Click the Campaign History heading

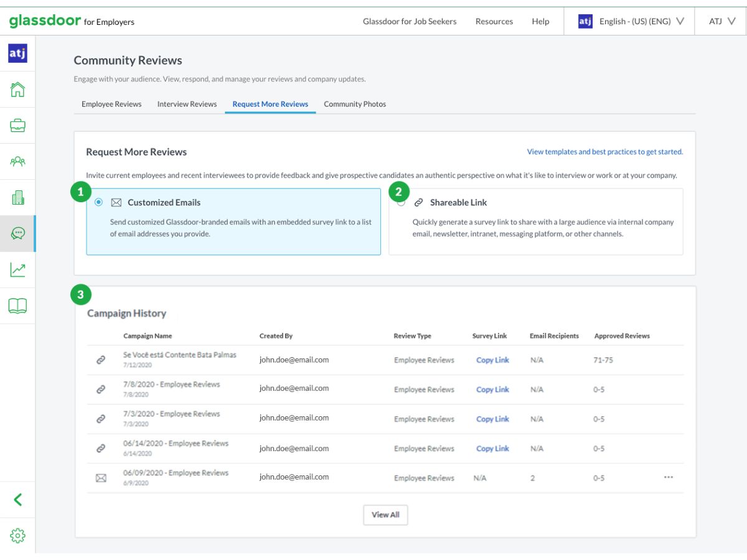[126, 314]
